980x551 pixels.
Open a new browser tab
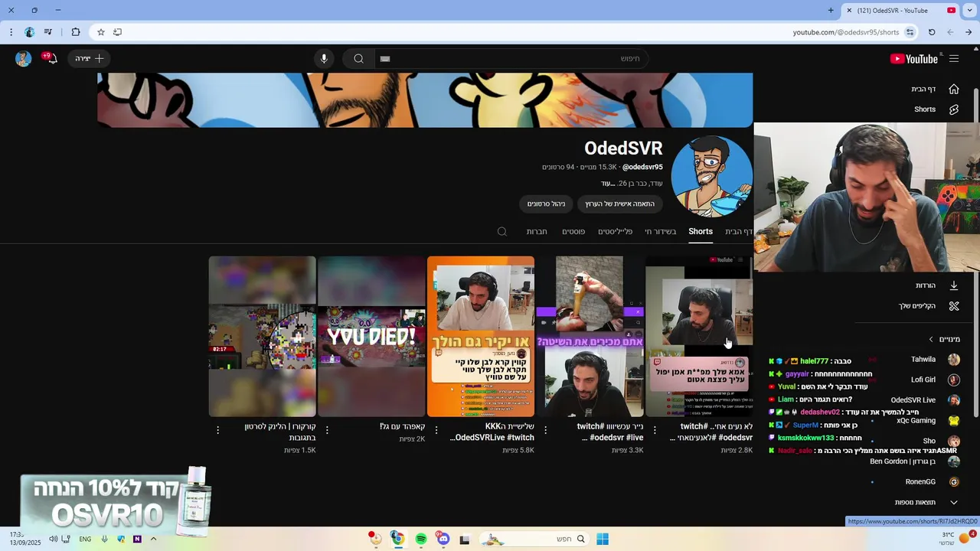click(831, 11)
